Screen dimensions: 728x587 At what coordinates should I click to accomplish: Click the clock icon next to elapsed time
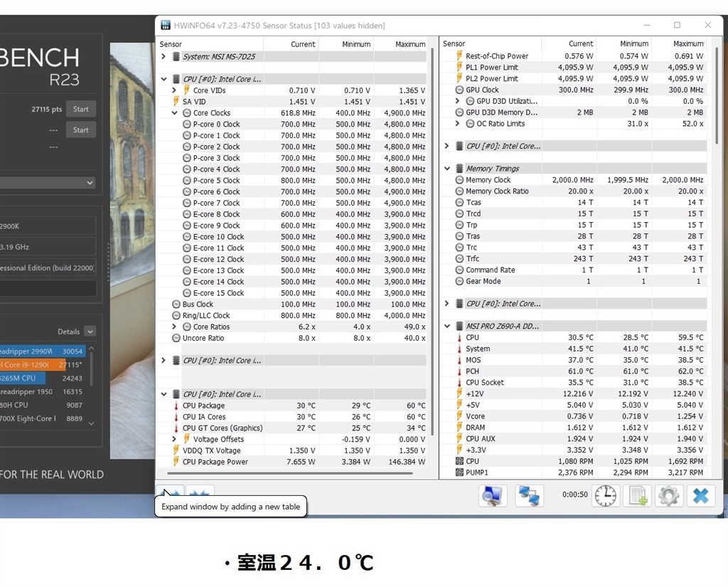point(606,495)
